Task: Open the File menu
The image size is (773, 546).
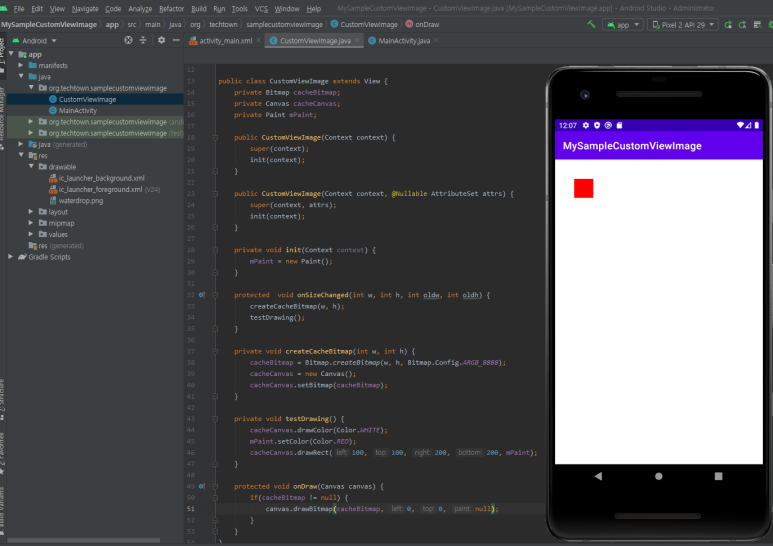Action: 19,8
